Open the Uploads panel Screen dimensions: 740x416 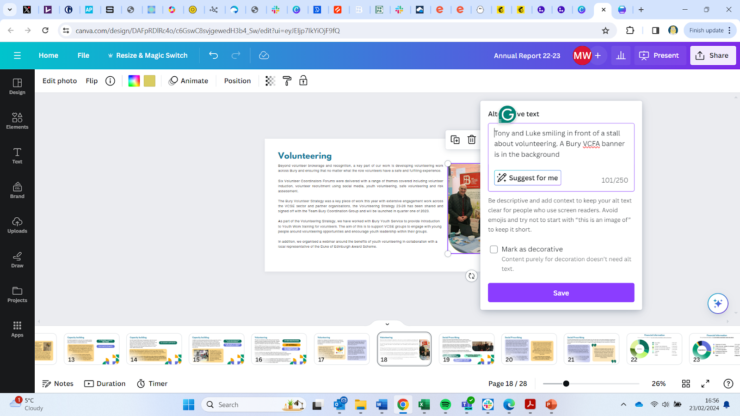tap(17, 224)
